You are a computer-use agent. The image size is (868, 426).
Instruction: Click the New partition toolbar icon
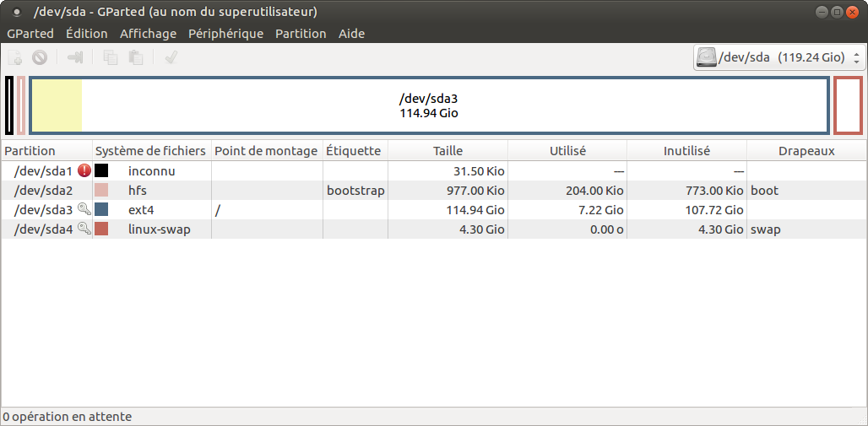point(15,57)
